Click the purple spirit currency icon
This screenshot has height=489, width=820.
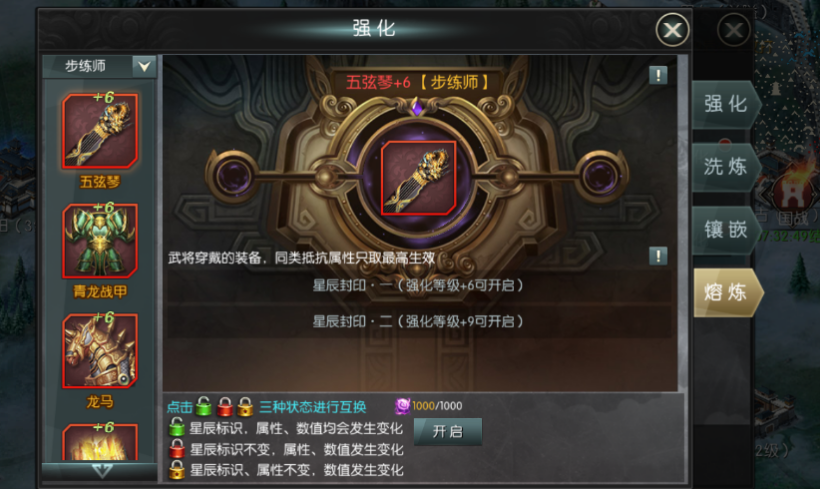pyautogui.click(x=403, y=406)
